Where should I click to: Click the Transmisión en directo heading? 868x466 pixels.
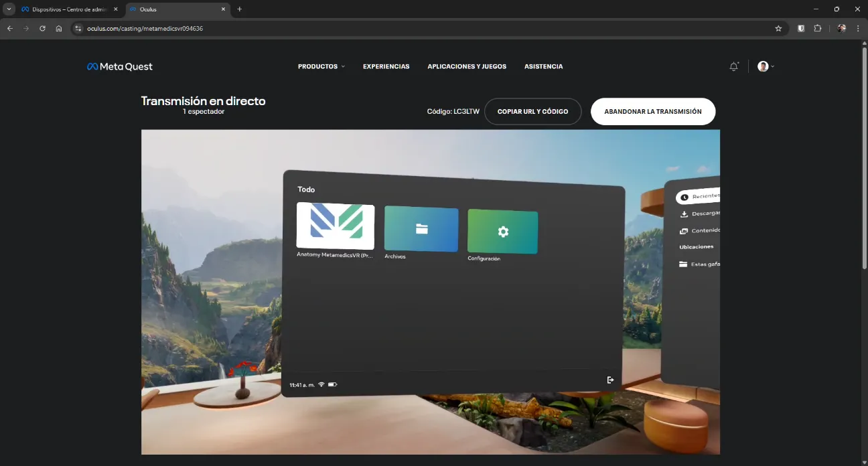[x=204, y=101]
